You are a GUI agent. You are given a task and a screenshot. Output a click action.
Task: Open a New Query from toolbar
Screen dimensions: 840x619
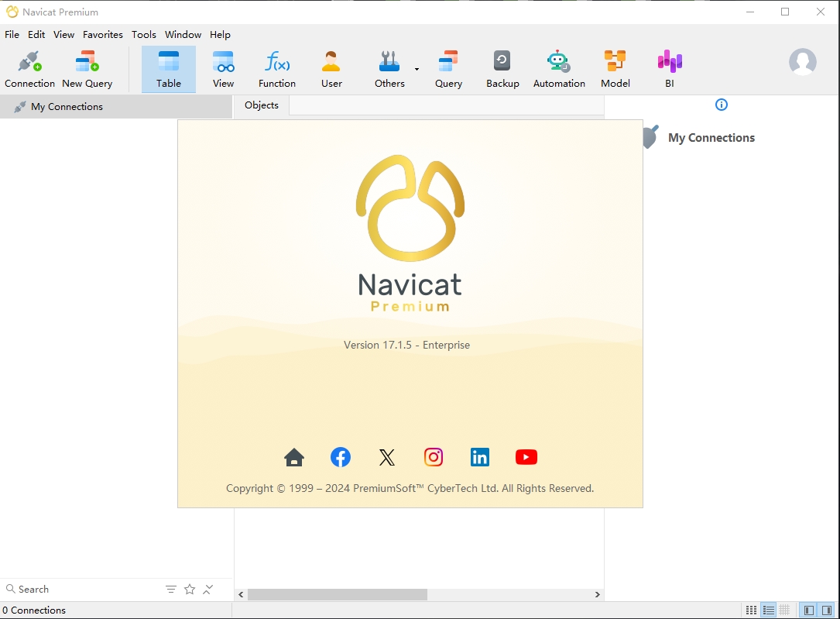87,69
